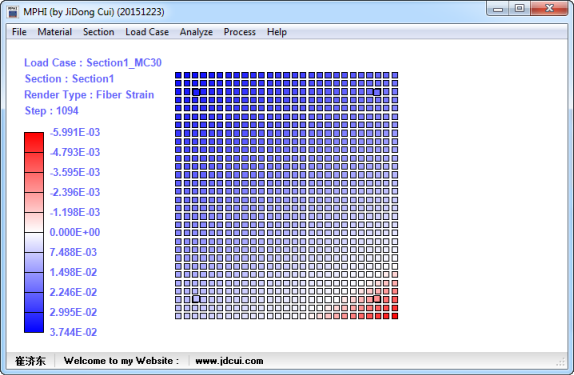Image resolution: width=574 pixels, height=375 pixels.
Task: Open the Help menu
Action: (277, 32)
